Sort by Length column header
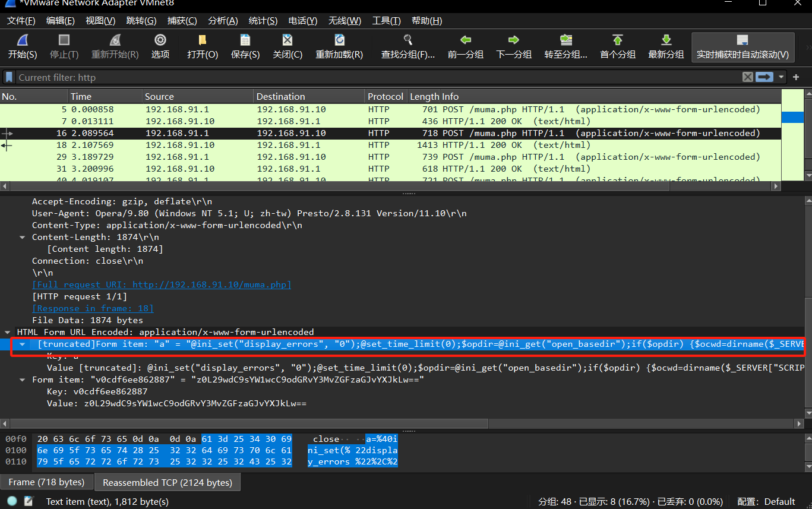Viewport: 812px width, 509px height. [424, 96]
